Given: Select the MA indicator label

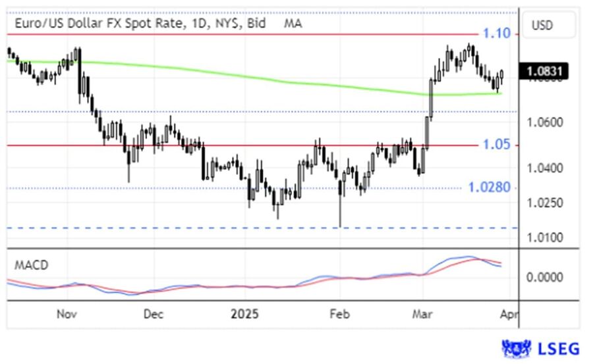Looking at the screenshot, I should tap(293, 24).
